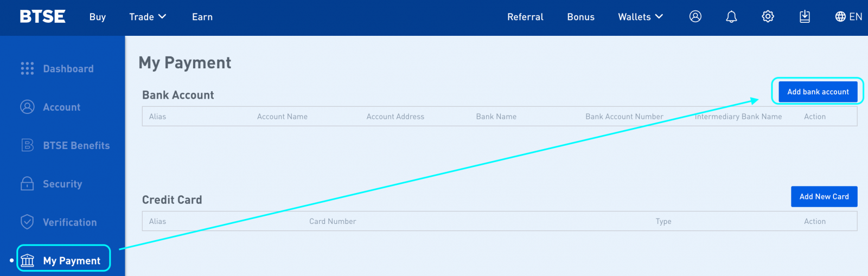
Task: Go to the Earn menu item
Action: (x=202, y=17)
